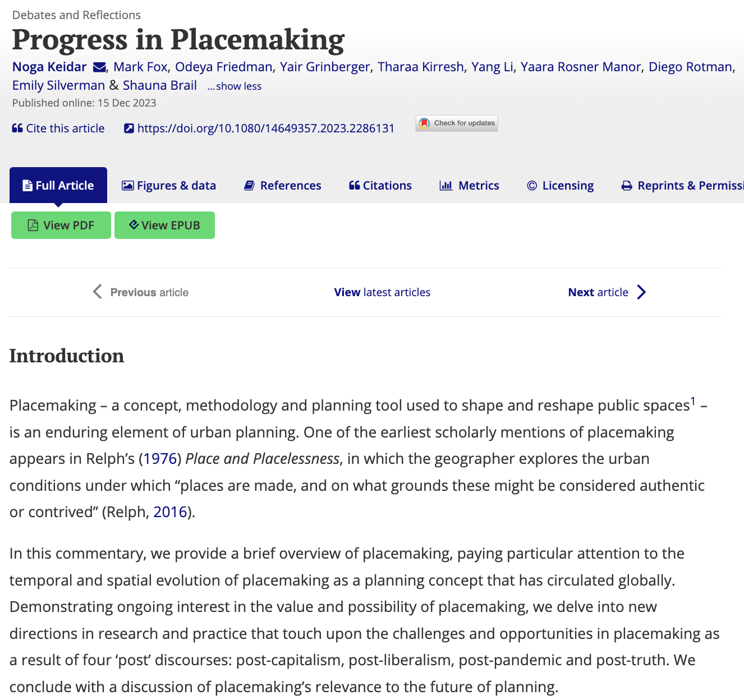The image size is (744, 700).
Task: Click the previous article chevron arrow
Action: [x=98, y=292]
